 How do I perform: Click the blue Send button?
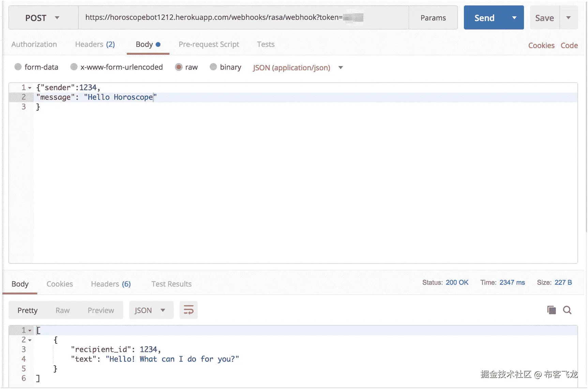point(485,18)
